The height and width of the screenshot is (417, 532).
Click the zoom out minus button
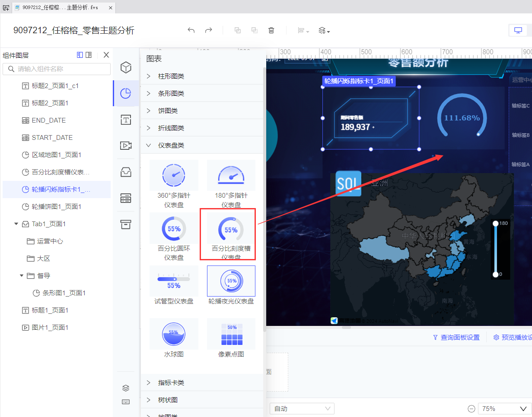click(x=471, y=408)
